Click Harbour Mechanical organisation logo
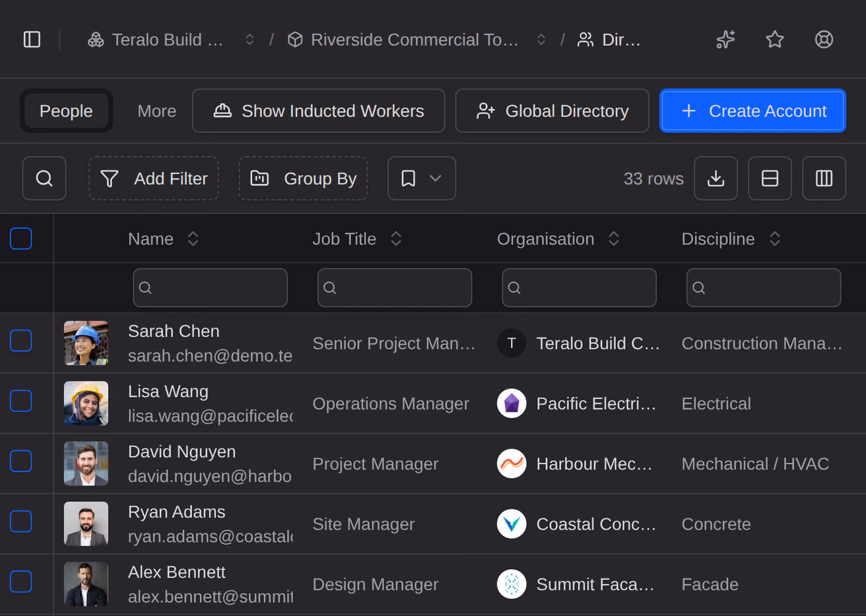 point(512,464)
